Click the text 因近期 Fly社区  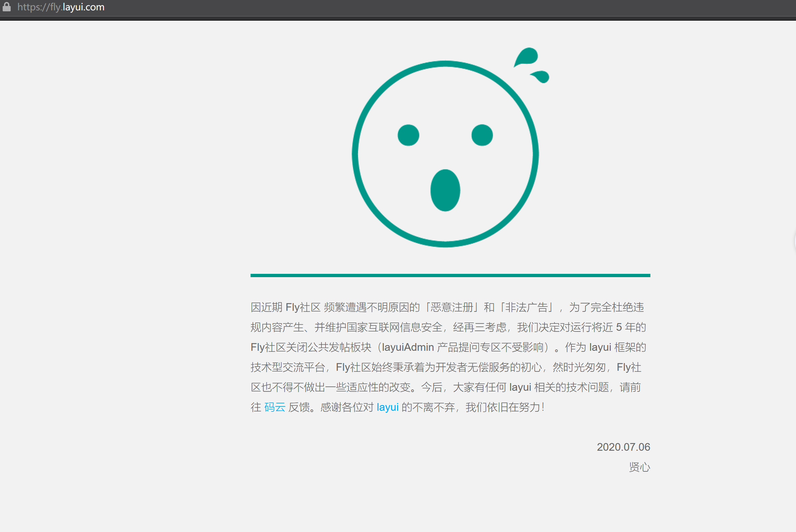[x=285, y=307]
